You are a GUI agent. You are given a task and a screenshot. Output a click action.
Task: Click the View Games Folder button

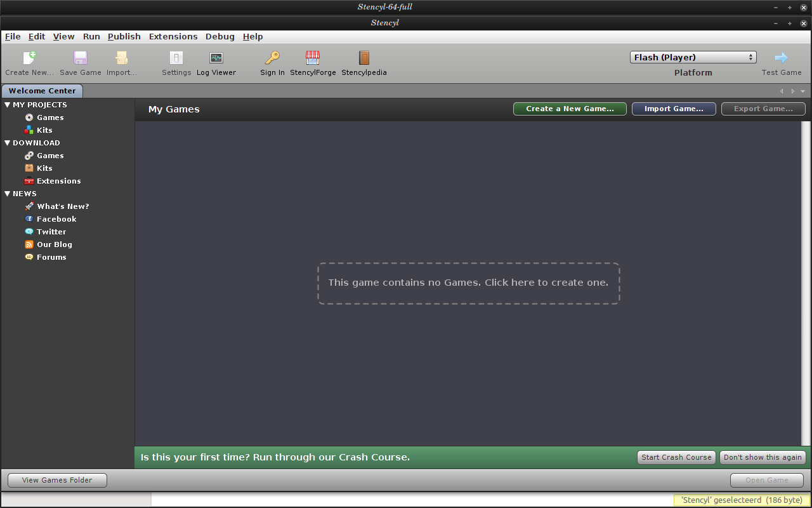(x=57, y=480)
